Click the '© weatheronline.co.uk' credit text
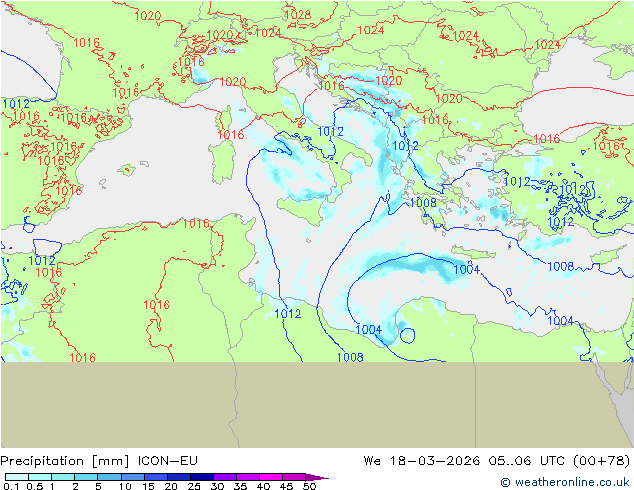 [x=565, y=482]
